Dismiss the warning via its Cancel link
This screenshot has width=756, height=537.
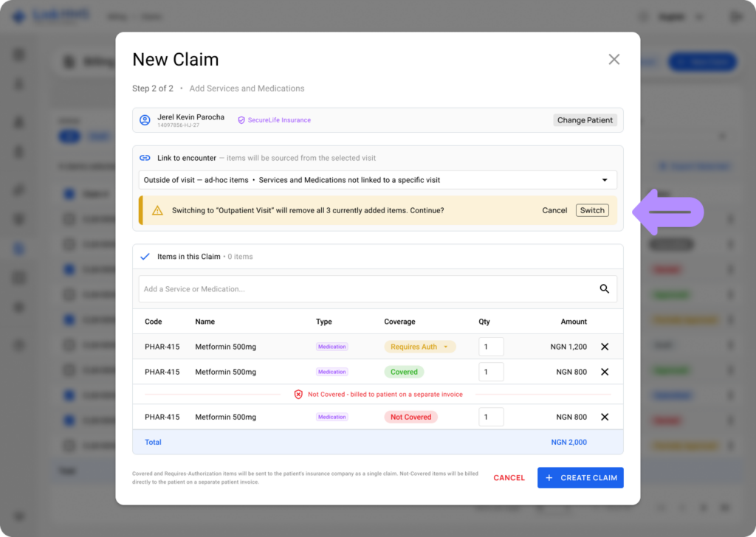(554, 210)
